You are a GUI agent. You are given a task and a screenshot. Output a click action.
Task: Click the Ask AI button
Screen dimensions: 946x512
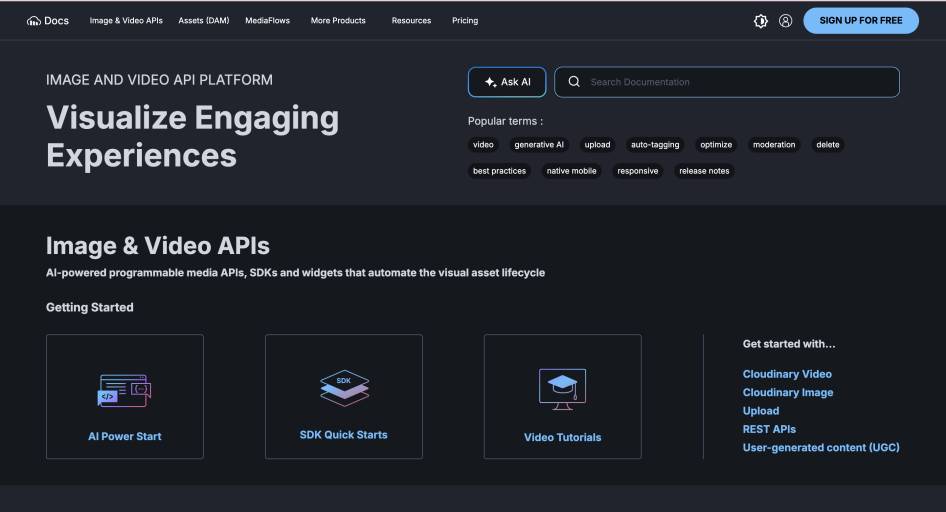pos(507,82)
